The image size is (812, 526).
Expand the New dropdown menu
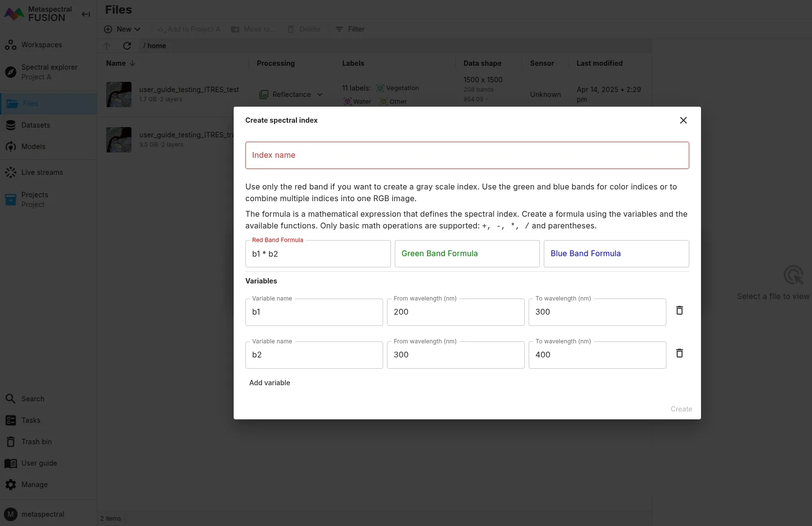(x=123, y=29)
